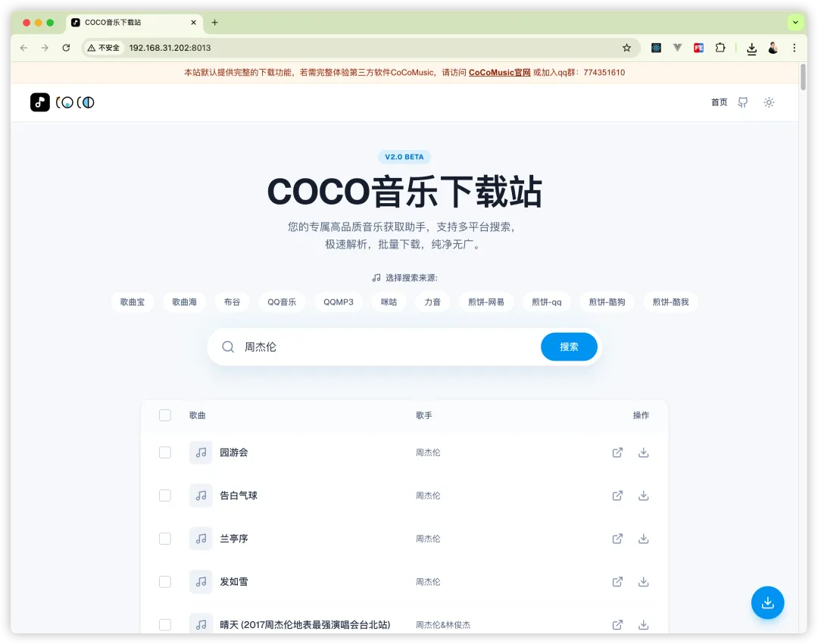Select the 煎饼-qq search source
Viewport: 818px width, 644px height.
click(547, 302)
